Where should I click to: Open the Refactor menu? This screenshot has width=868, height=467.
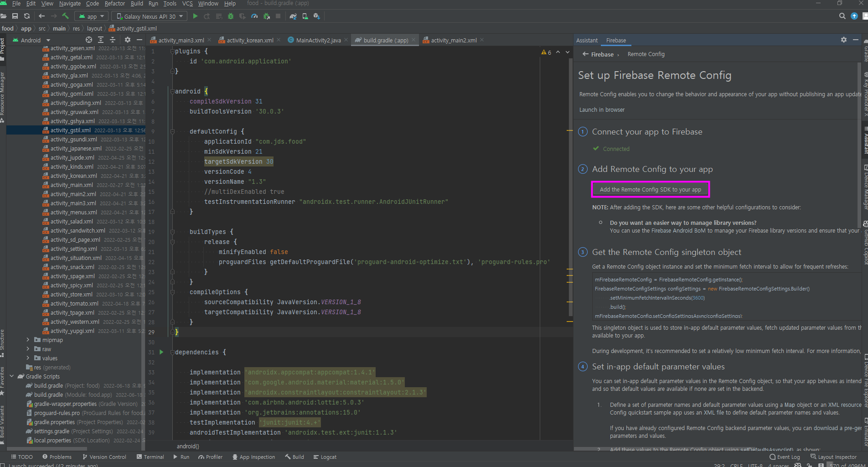click(114, 4)
